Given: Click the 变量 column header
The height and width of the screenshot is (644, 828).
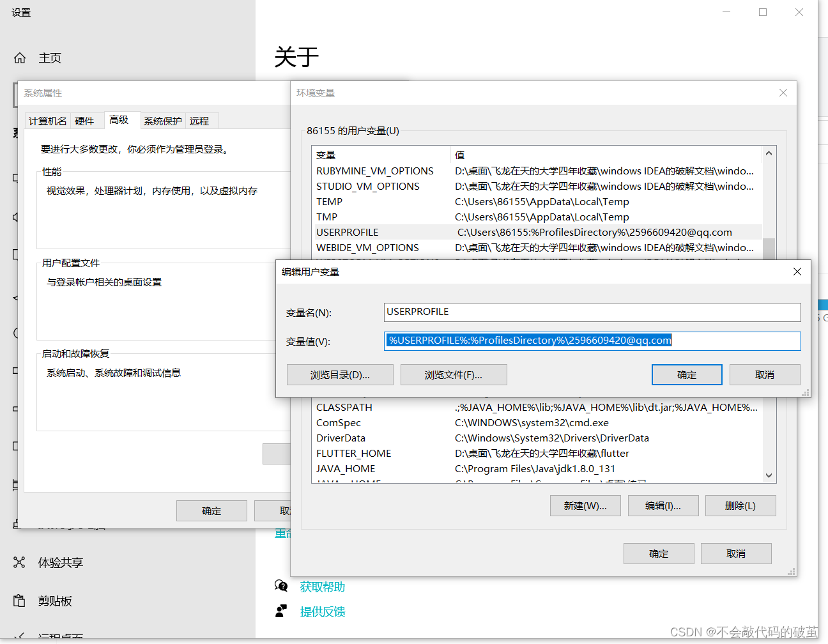Looking at the screenshot, I should [381, 155].
